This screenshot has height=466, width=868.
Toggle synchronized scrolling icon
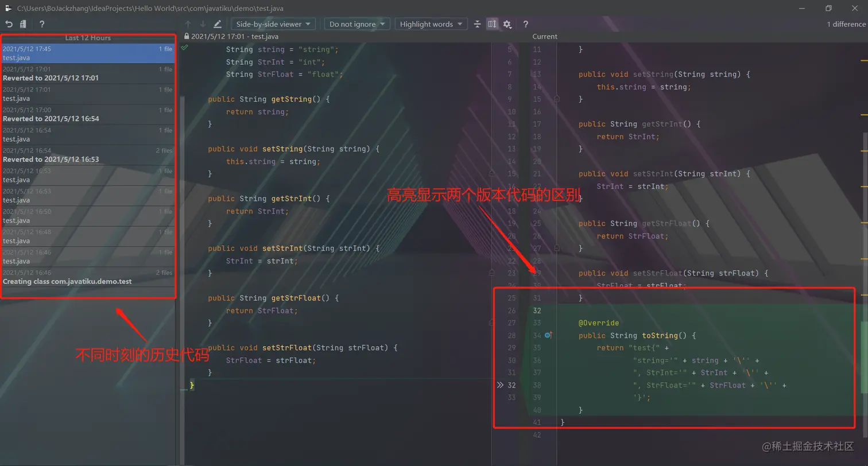(492, 24)
